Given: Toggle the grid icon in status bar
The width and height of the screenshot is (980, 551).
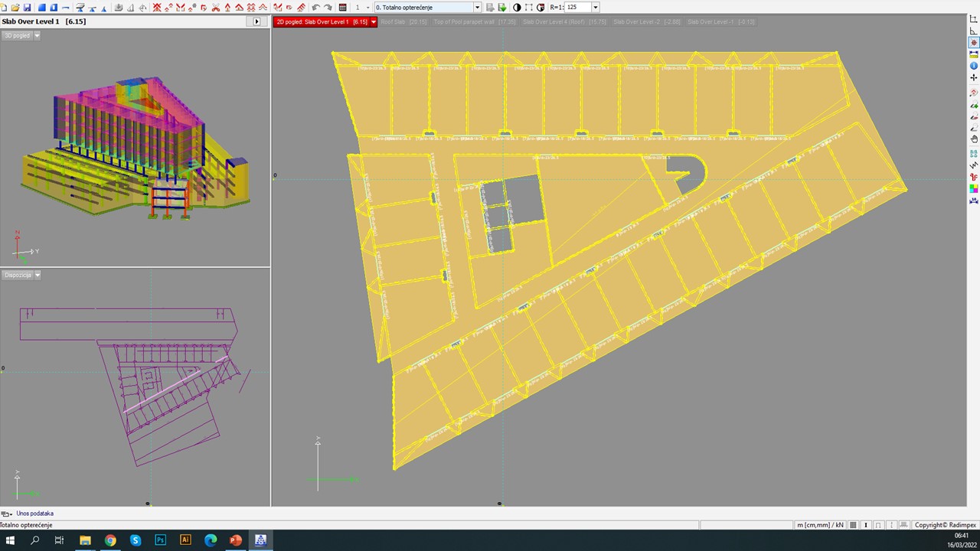Looking at the screenshot, I should coord(854,525).
